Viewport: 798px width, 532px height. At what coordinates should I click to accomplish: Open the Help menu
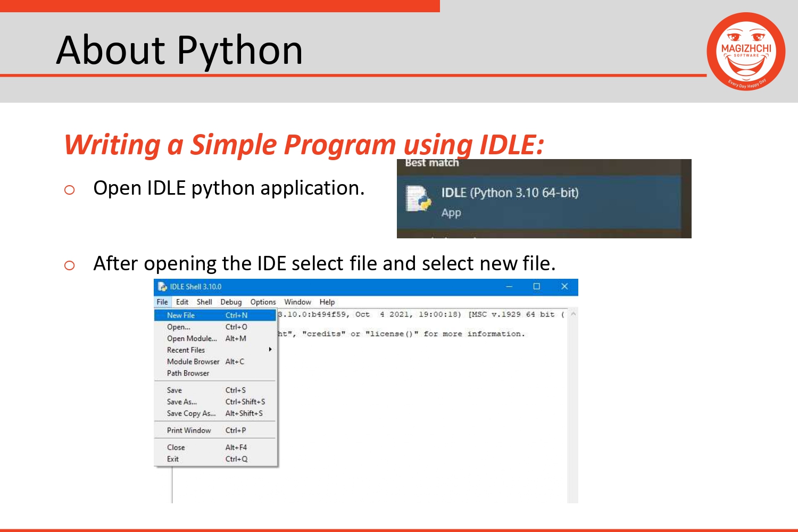click(x=327, y=302)
